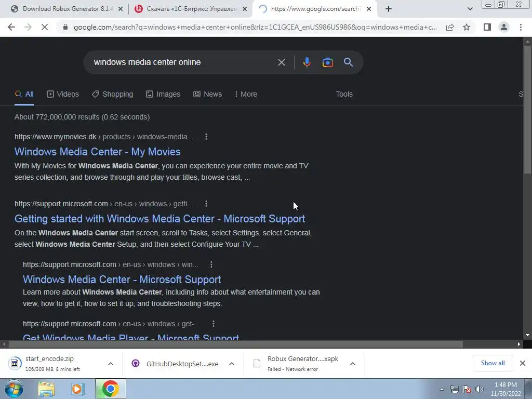Switch to Videos results

tap(63, 94)
